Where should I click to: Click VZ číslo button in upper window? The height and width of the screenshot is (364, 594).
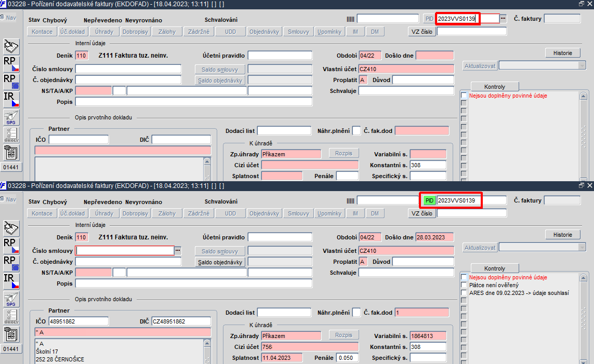point(422,31)
